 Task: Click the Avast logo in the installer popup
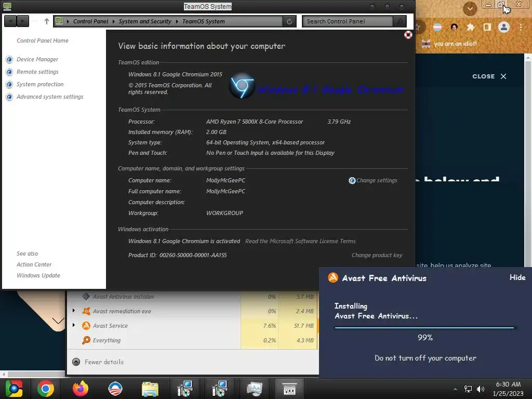[x=333, y=277]
